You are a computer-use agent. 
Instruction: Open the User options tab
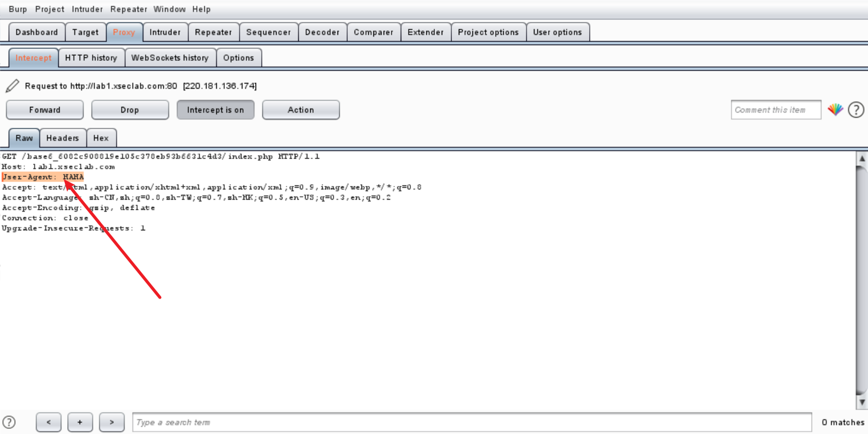click(558, 32)
